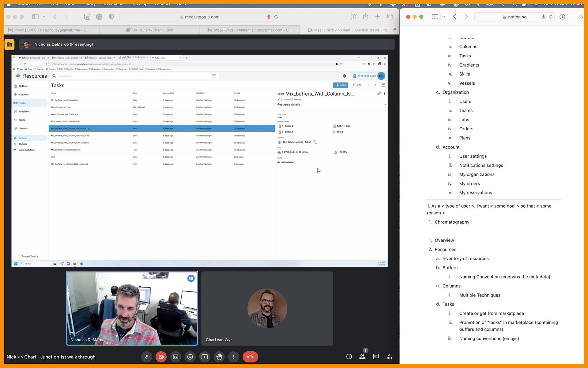Viewport: 588px width, 368px height.
Task: Switch to UX PChem-Charl Chat tab
Action: [149, 30]
